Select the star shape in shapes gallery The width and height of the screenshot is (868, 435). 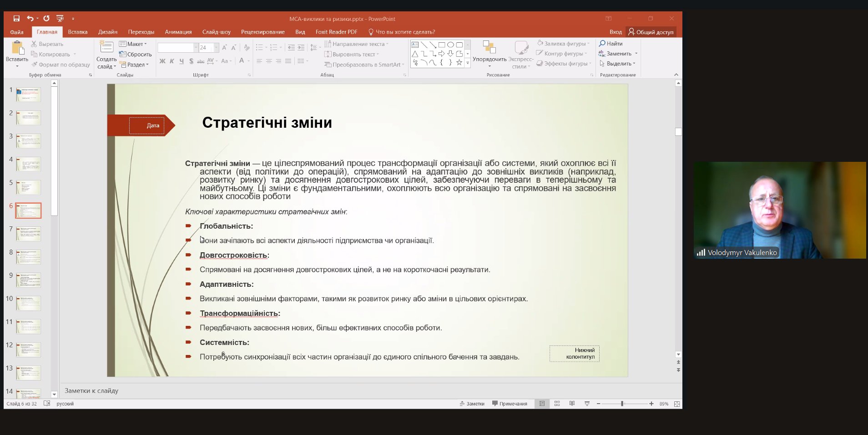pos(459,63)
